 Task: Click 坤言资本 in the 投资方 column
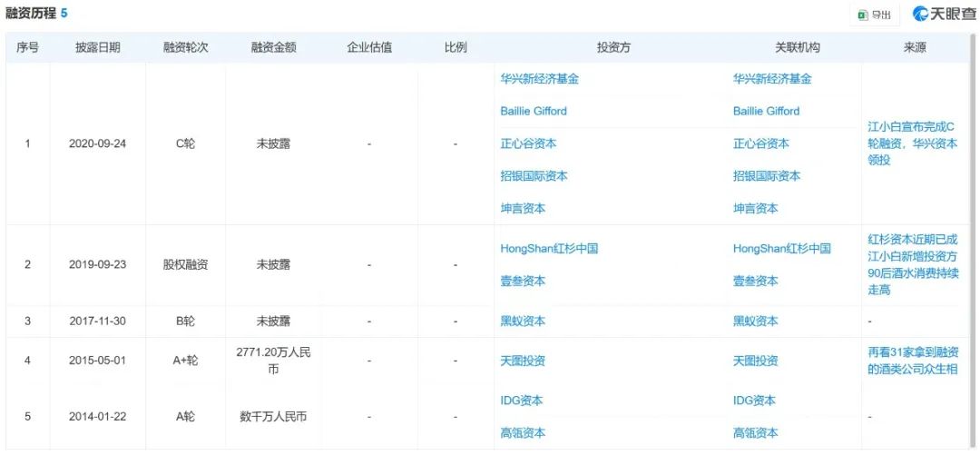(x=523, y=208)
